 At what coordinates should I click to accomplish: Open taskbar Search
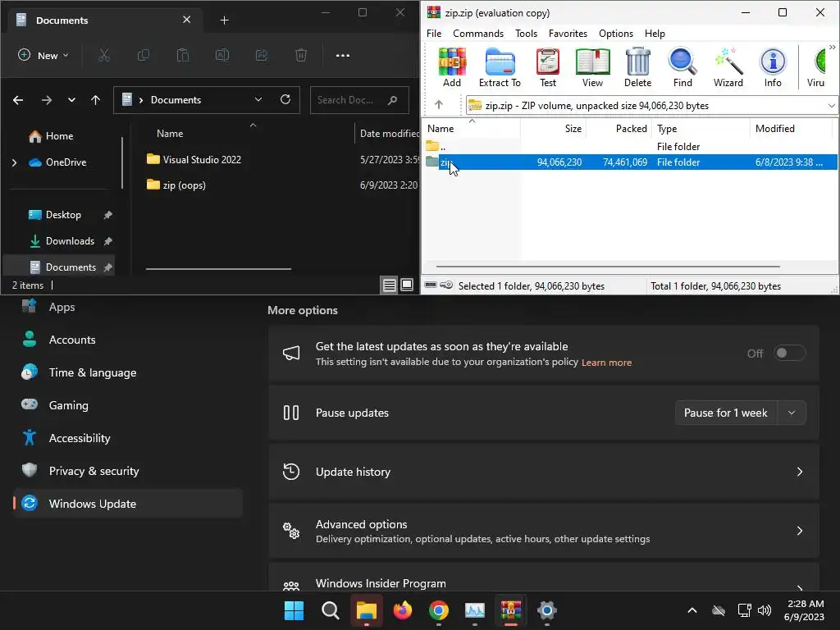coord(330,610)
